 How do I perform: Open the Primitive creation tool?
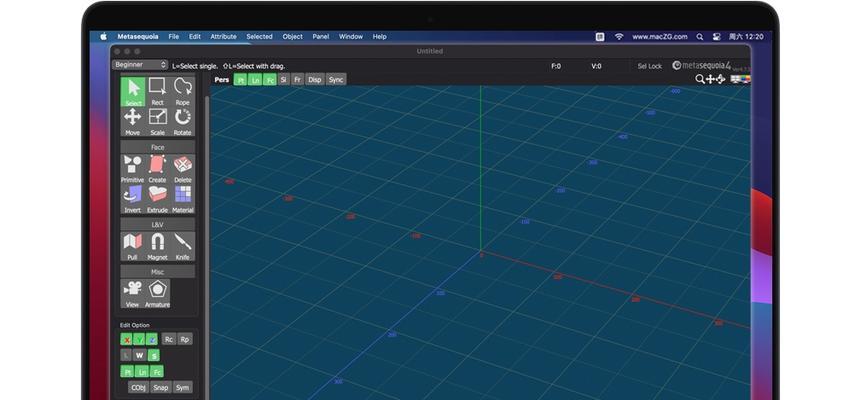[133, 169]
